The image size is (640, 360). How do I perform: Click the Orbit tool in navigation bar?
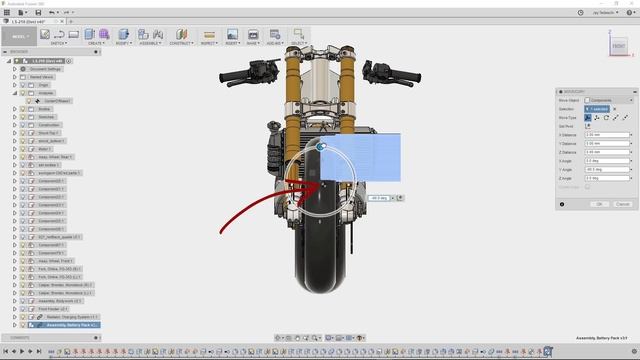(x=278, y=338)
